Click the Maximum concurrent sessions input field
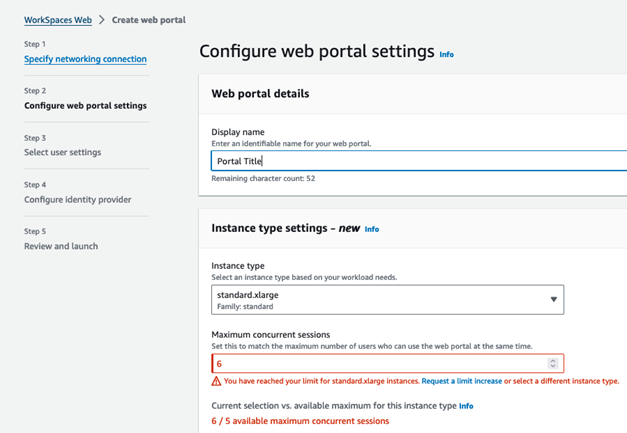The height and width of the screenshot is (433, 627). click(x=387, y=363)
